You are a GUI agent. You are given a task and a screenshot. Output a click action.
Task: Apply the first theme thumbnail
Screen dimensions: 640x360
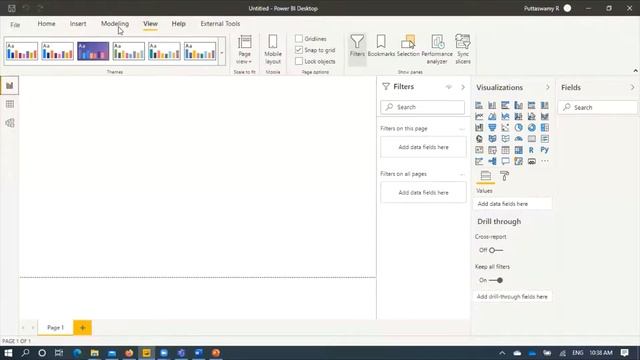click(x=22, y=51)
